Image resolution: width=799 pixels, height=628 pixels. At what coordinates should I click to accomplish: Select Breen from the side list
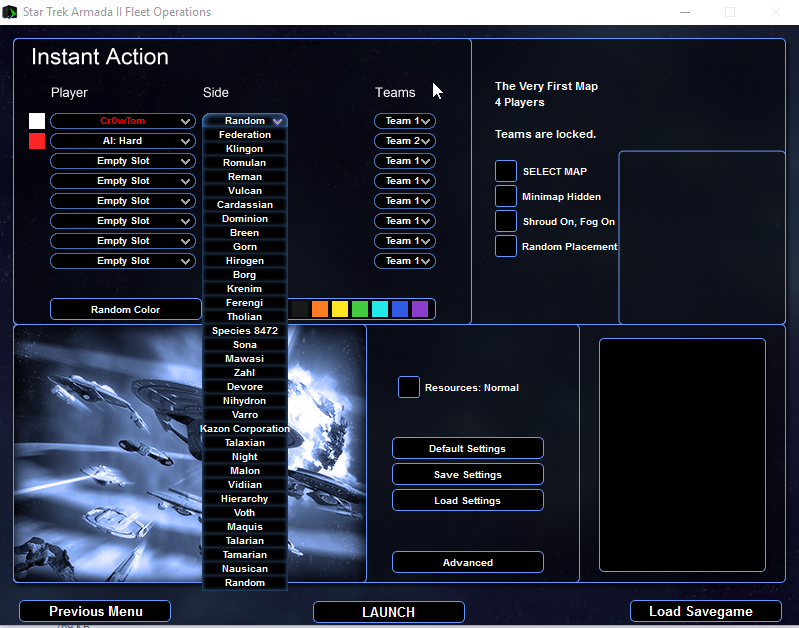[x=245, y=232]
